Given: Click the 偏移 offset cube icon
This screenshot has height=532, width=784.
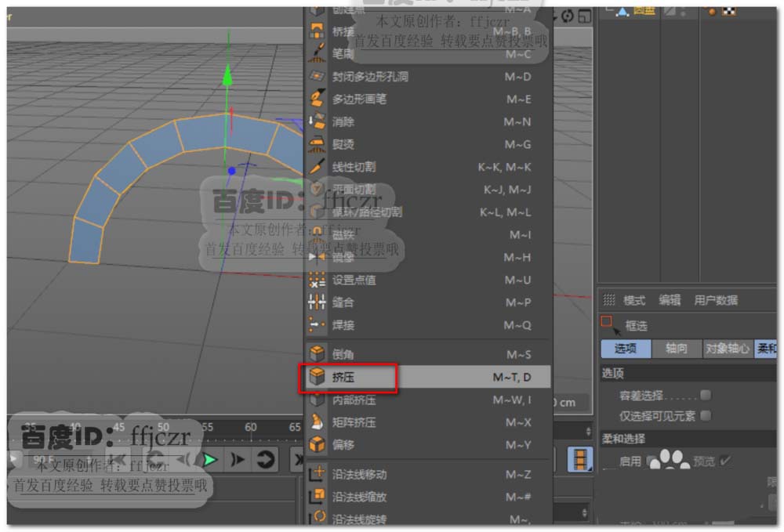Looking at the screenshot, I should tap(317, 444).
